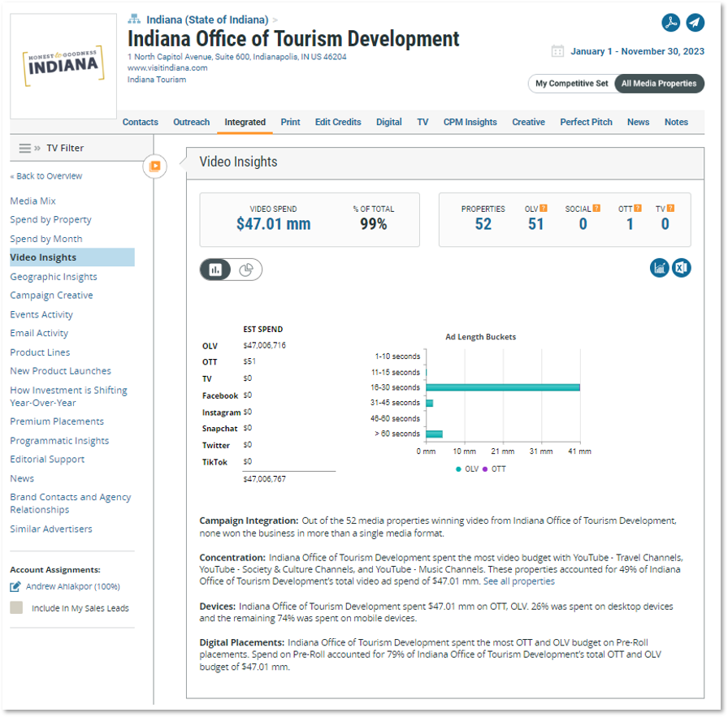Toggle OTT legend purple dot
Viewport: 728px width, 717px height.
coord(485,469)
